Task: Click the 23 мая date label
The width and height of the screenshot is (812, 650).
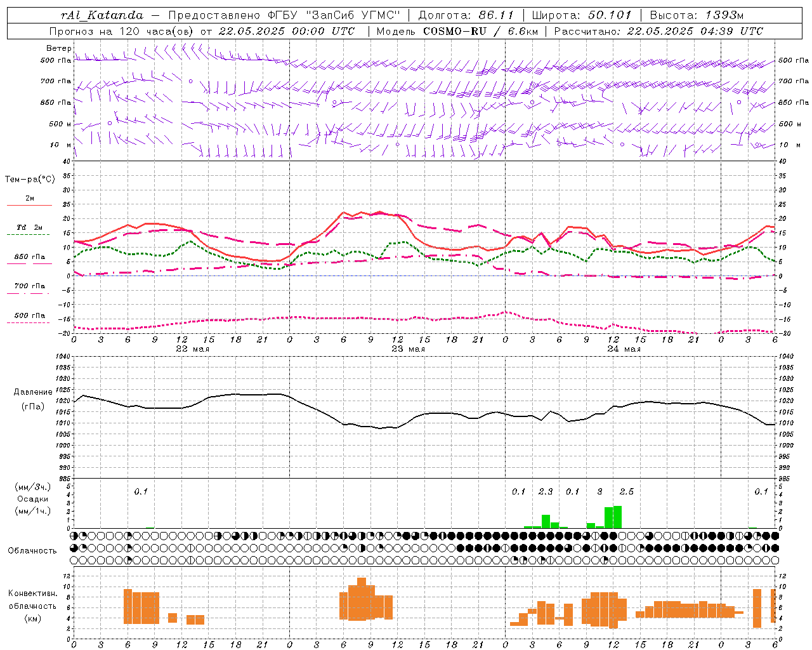Action: [408, 349]
